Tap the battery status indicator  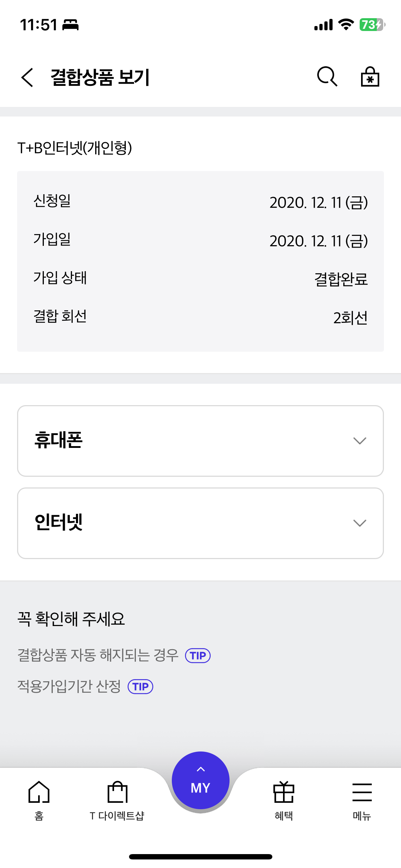tap(372, 25)
